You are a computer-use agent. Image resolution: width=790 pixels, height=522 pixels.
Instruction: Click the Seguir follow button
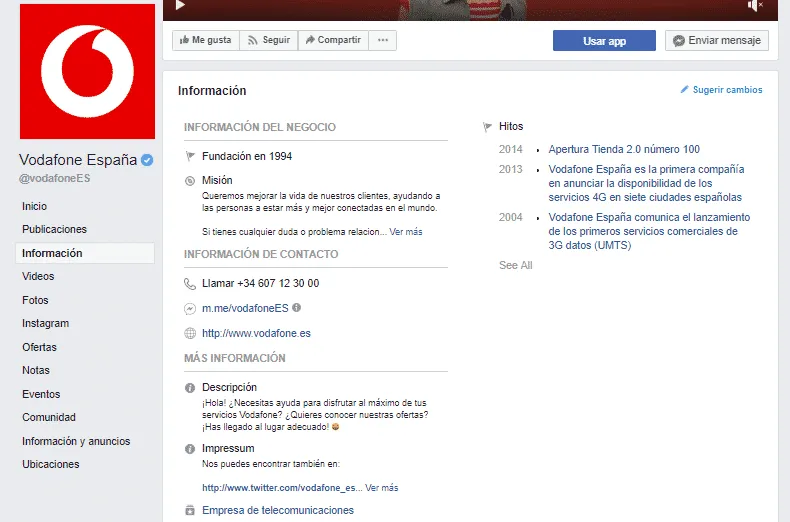pyautogui.click(x=269, y=40)
